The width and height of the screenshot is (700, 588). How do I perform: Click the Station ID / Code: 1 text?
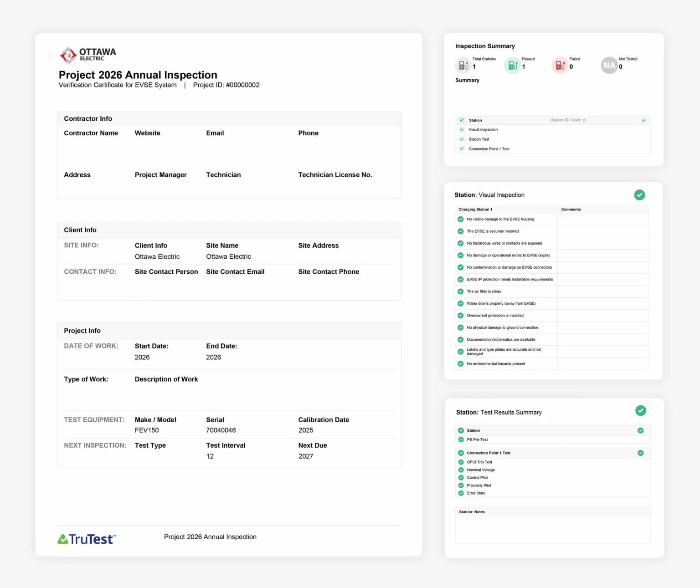pos(568,120)
